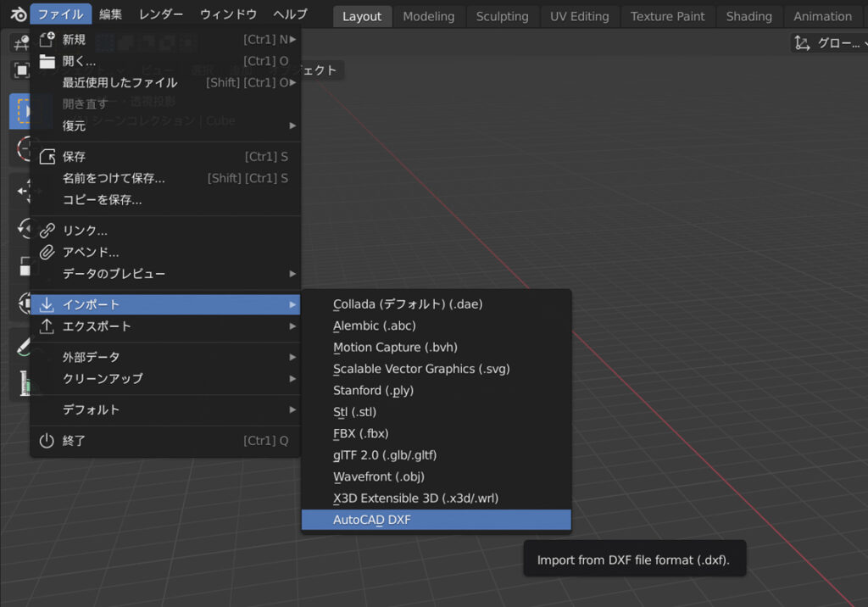Switch to the UV Editing workspace tab
Viewport: 868px width, 607px height.
click(x=580, y=17)
